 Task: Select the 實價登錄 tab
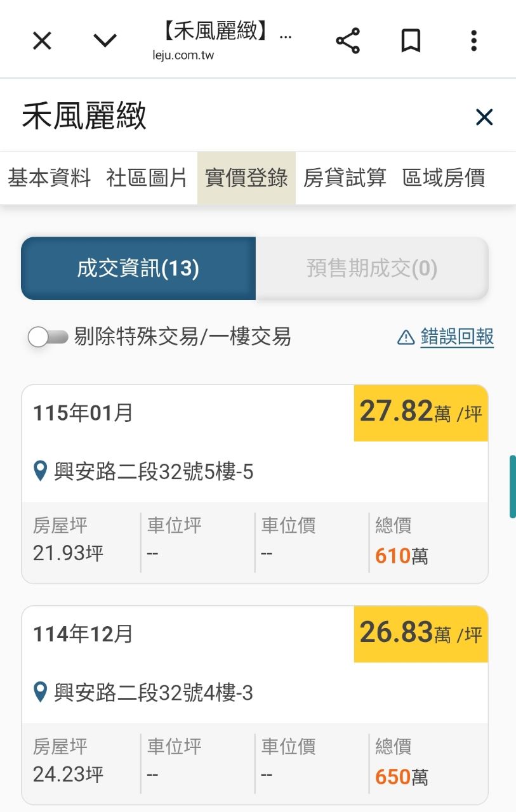pyautogui.click(x=246, y=178)
